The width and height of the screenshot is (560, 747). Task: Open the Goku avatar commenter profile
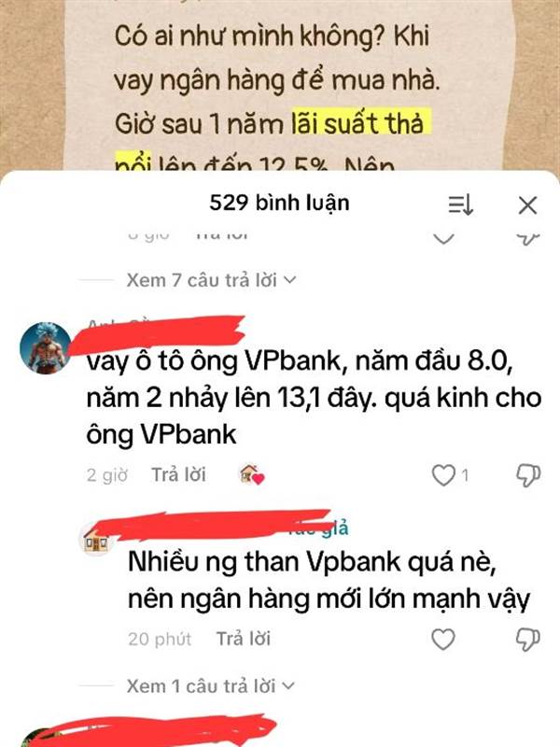(x=45, y=347)
